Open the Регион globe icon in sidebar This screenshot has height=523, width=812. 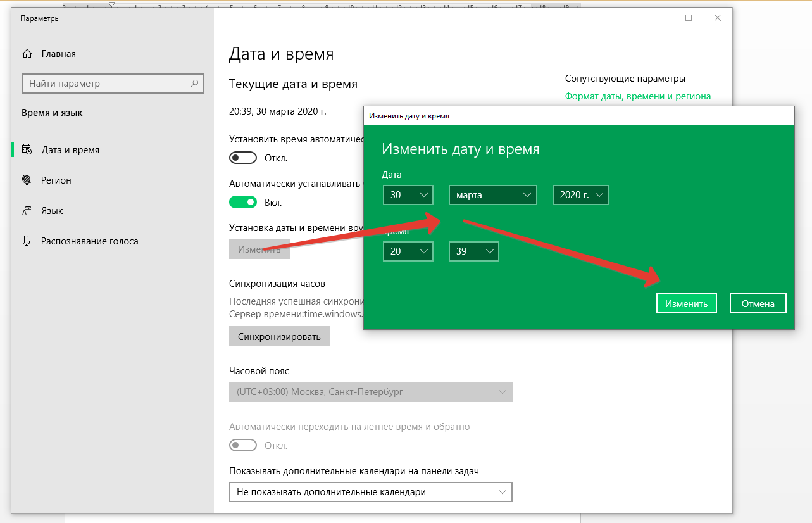coord(27,180)
